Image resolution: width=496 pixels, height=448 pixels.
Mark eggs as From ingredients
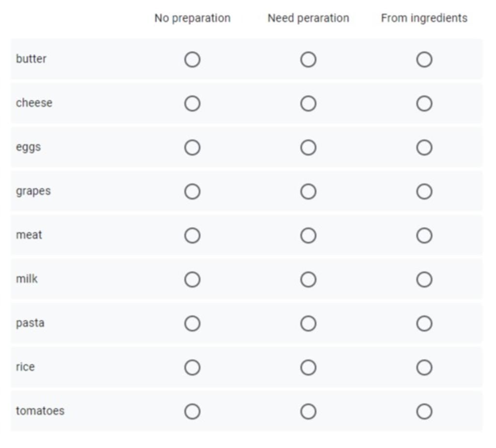(x=424, y=147)
